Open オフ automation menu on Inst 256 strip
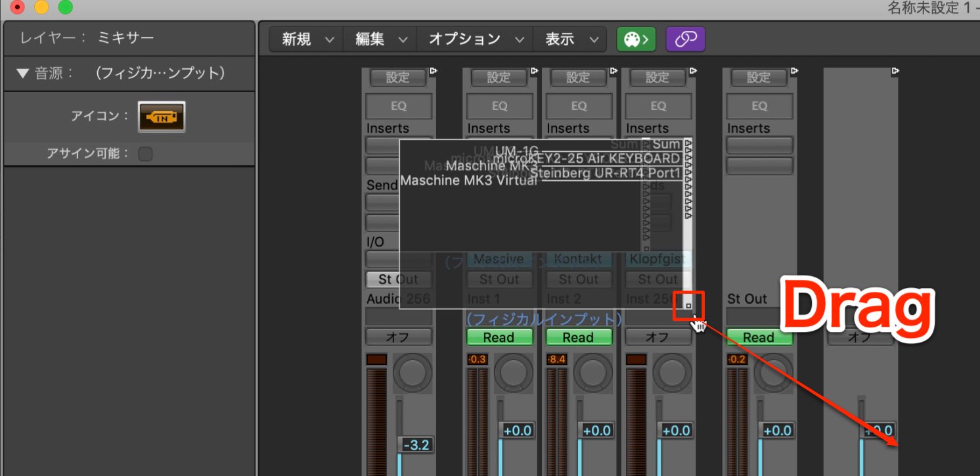Image resolution: width=980 pixels, height=476 pixels. (x=658, y=337)
